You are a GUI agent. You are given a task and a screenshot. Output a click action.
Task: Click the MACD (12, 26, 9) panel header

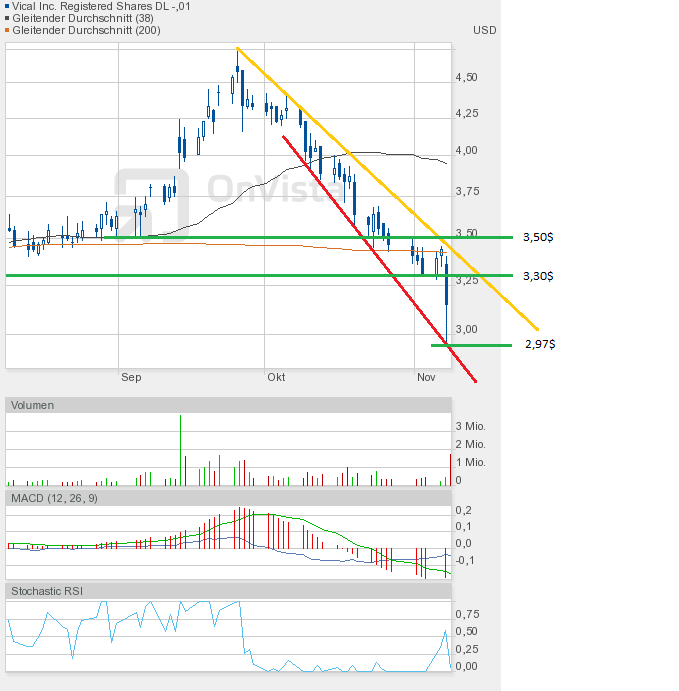coord(55,497)
